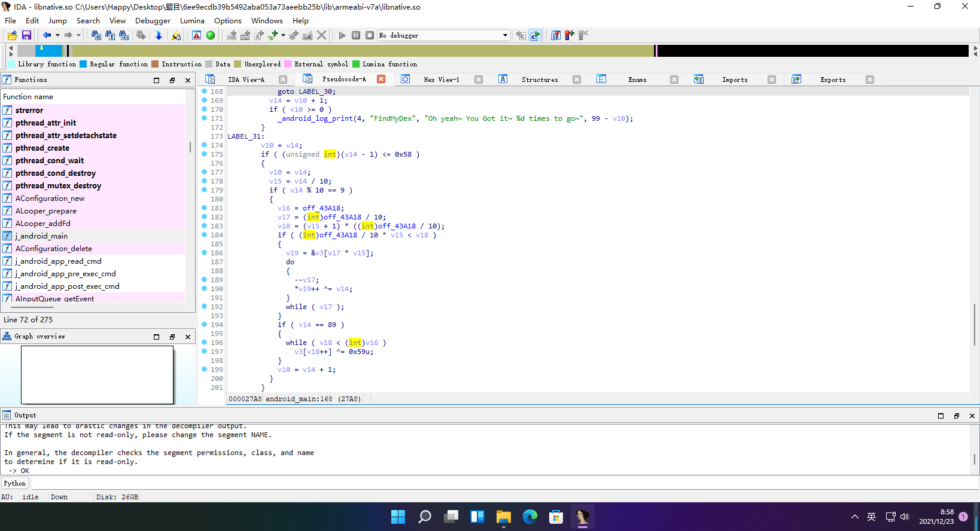This screenshot has height=531, width=980.
Task: Select ALooper_prepare in the Functions list
Action: tap(93, 210)
